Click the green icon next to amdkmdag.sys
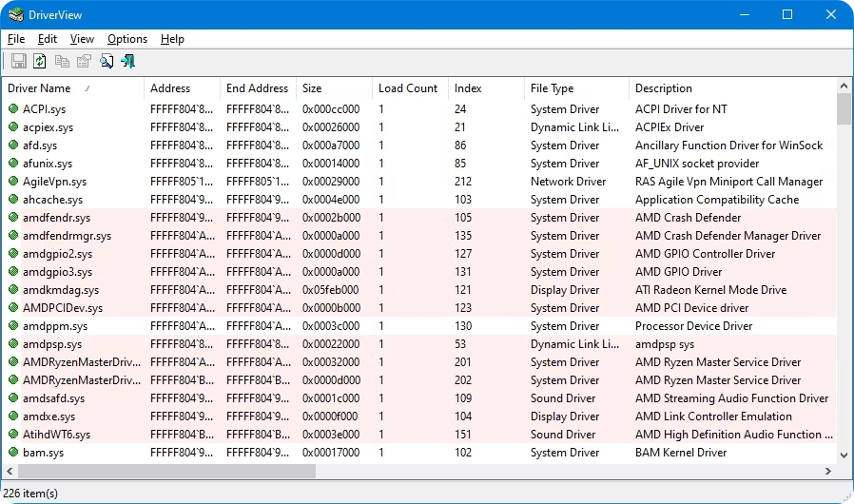The width and height of the screenshot is (854, 504). (x=13, y=290)
